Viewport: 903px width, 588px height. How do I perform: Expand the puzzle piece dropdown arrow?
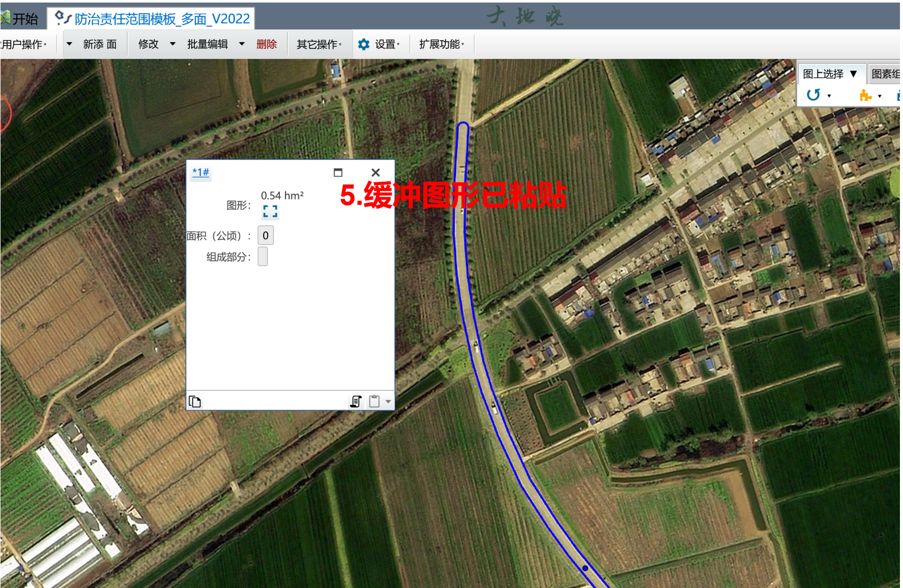point(880,96)
